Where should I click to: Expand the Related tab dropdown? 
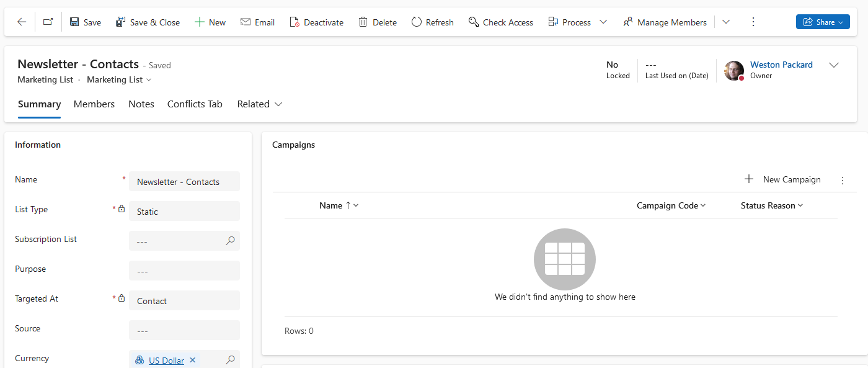point(260,104)
